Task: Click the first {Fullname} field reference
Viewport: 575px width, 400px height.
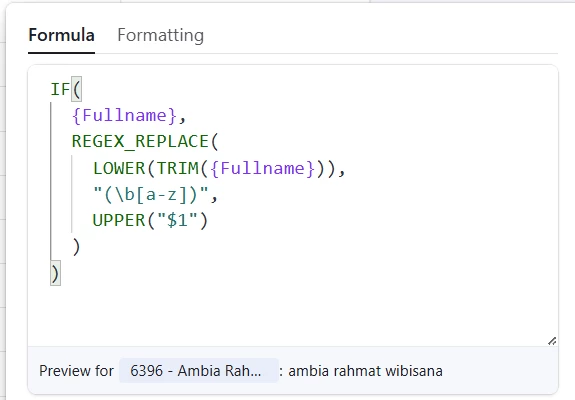Action: tap(125, 115)
